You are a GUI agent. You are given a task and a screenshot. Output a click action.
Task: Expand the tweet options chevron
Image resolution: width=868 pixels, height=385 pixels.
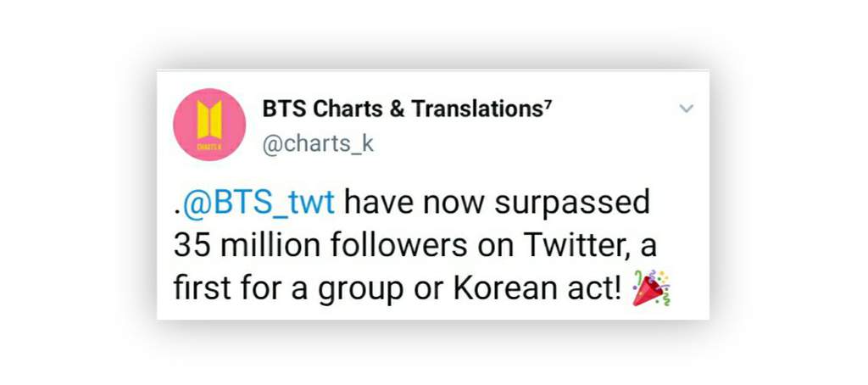coord(686,109)
